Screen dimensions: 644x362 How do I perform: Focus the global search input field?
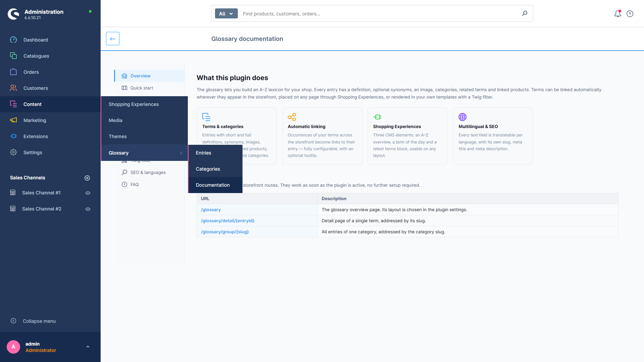point(379,14)
